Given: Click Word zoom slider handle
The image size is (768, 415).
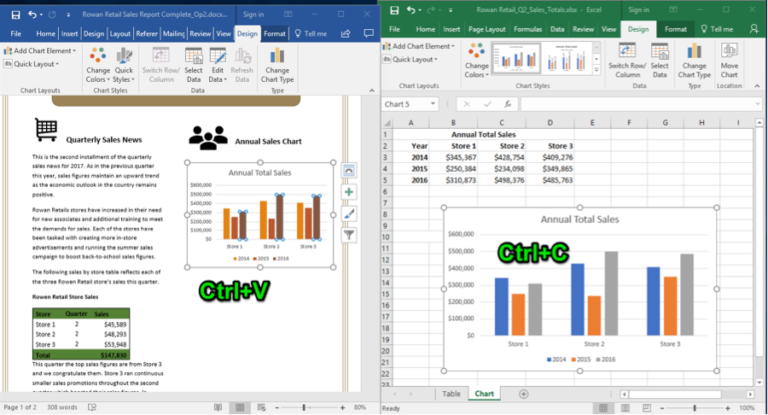Looking at the screenshot, I should point(304,408).
